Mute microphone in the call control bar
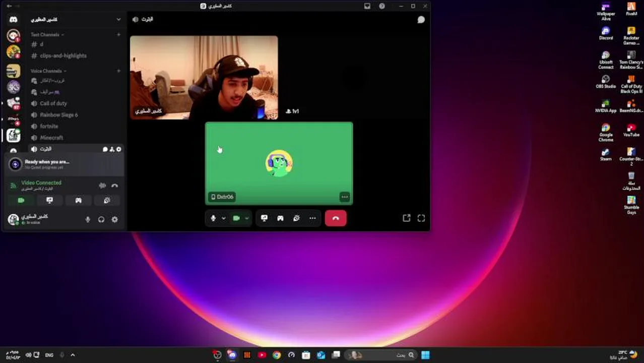Screen dimensions: 644x363 213,218
